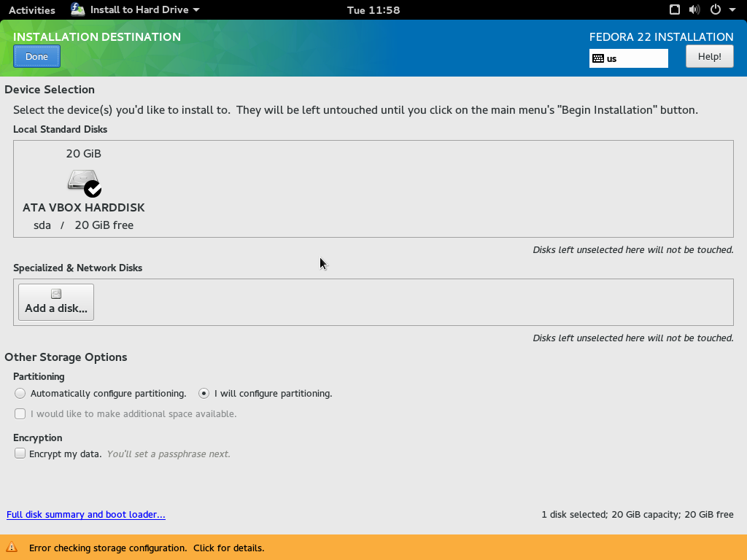Select the ATA VBOX HARDDISK drive icon
Viewport: 747px width, 560px height.
point(82,182)
